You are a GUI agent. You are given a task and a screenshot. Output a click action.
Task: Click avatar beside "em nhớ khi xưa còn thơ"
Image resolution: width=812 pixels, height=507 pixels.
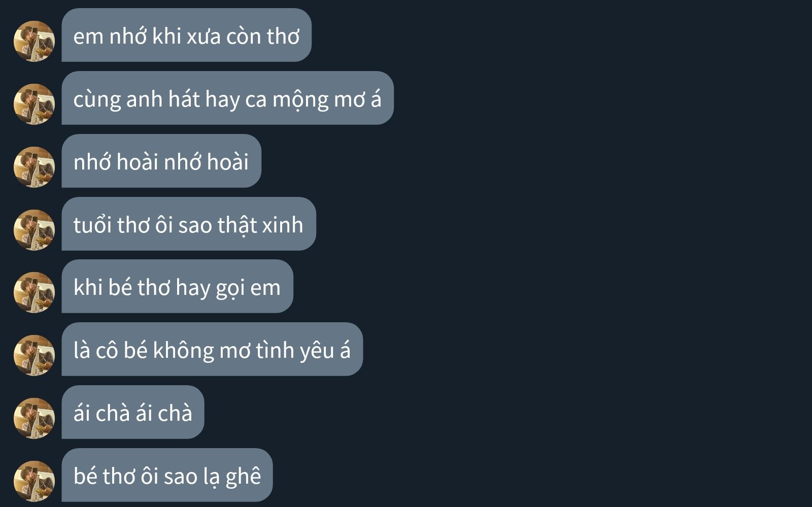(x=34, y=41)
